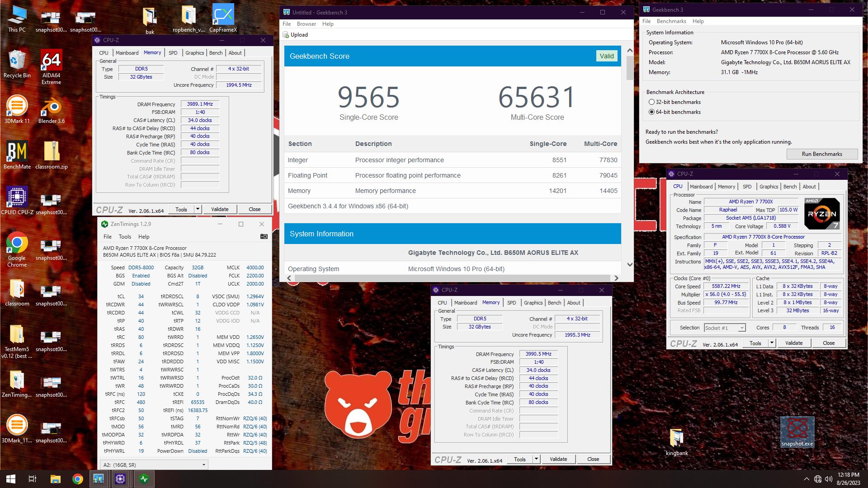Click the Run Benchmarks button

[821, 154]
